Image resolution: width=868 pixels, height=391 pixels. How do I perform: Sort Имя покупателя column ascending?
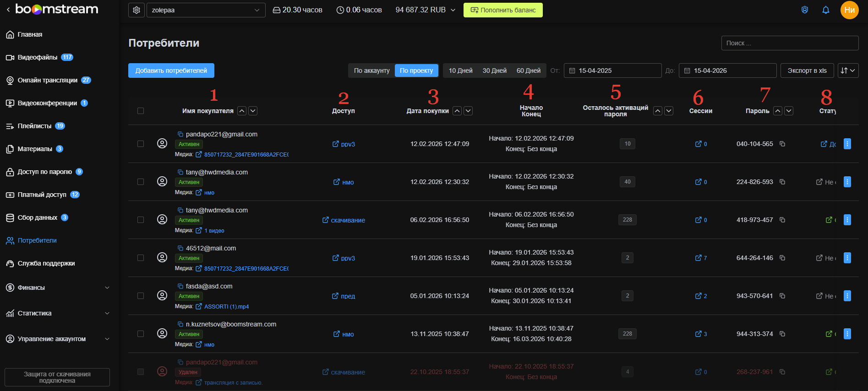click(242, 111)
